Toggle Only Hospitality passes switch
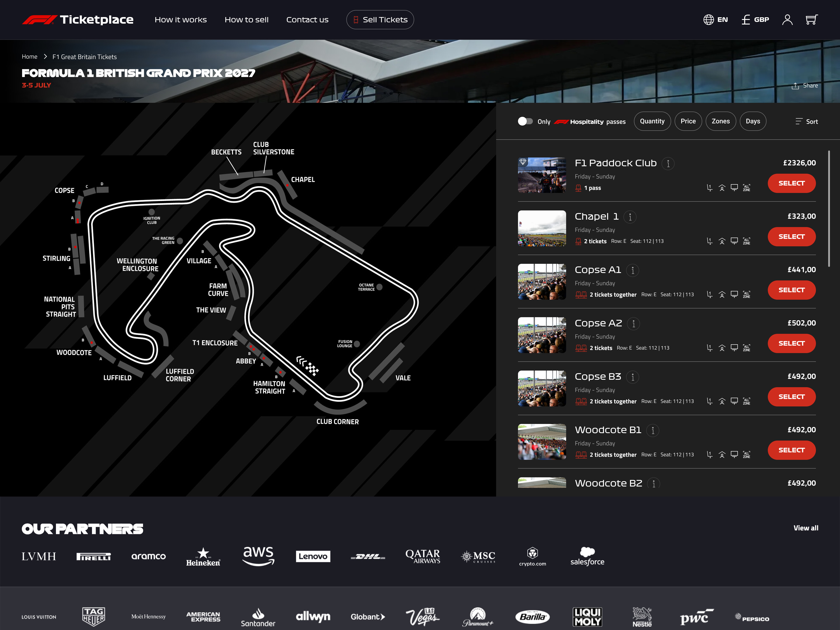Screen dimensions: 840x630 coord(525,122)
